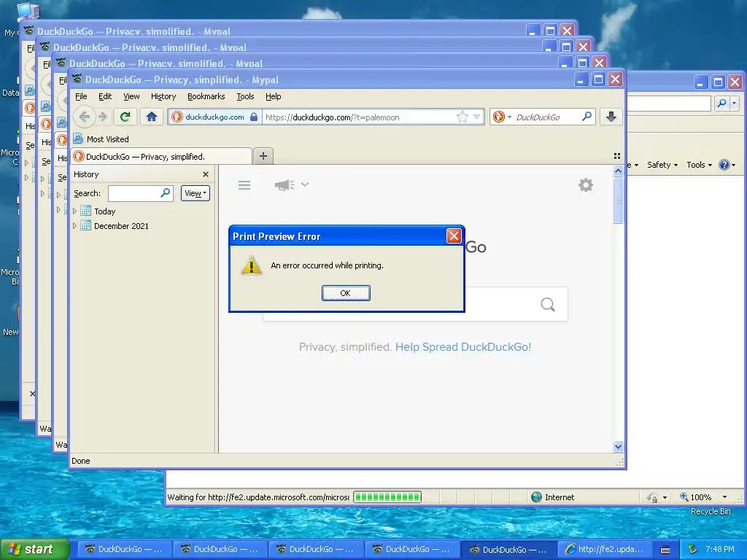
Task: Expand chevron next to megaphone icon
Action: point(305,184)
